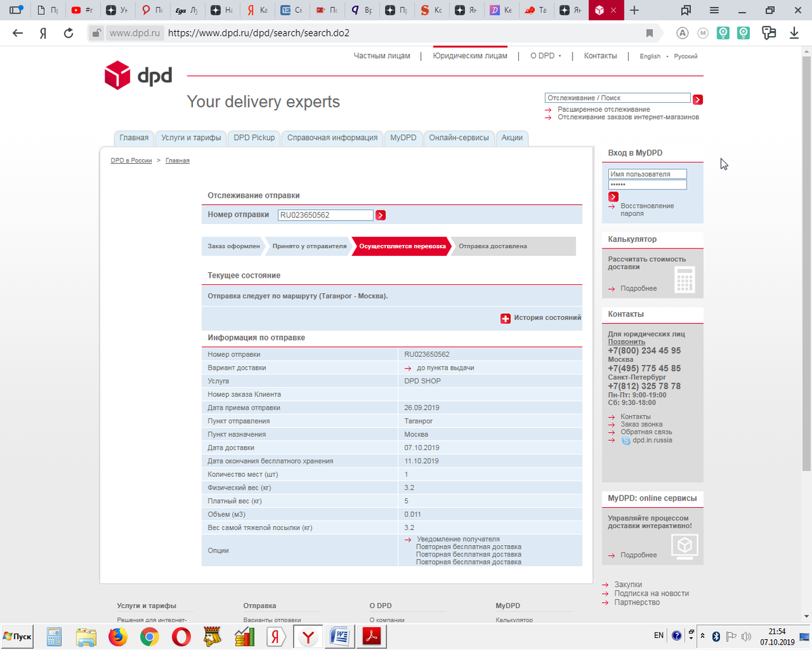This screenshot has height=650, width=812.
Task: Open Обратная связь link
Action: pyautogui.click(x=646, y=432)
